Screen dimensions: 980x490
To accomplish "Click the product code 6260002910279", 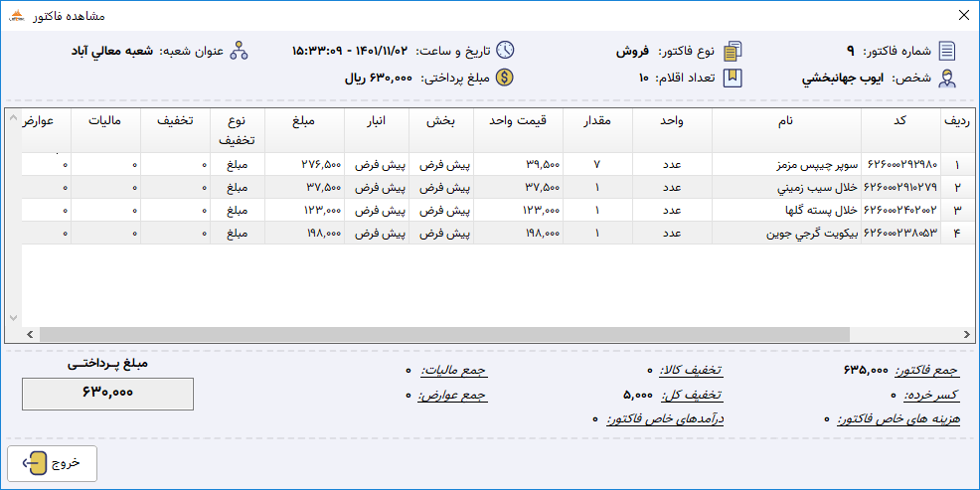I will 901,188.
